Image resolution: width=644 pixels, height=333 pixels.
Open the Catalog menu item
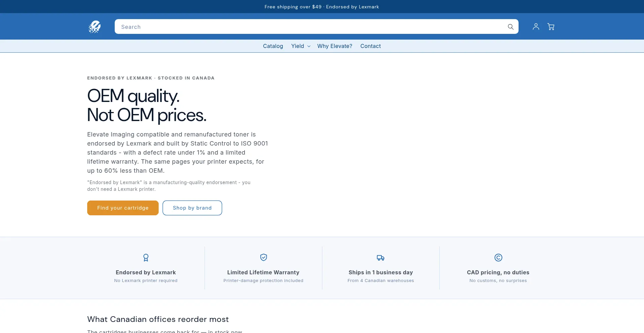[273, 46]
